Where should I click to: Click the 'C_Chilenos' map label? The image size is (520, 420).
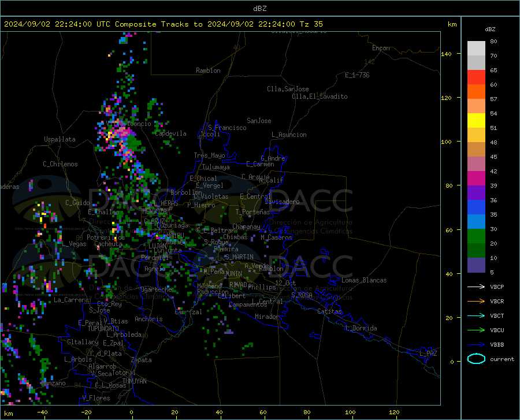[60, 164]
